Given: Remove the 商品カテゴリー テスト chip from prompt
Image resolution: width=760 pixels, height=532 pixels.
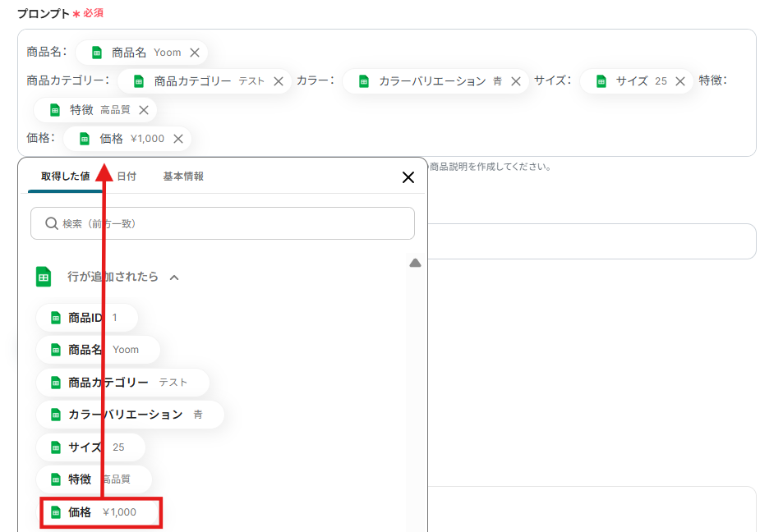Looking at the screenshot, I should [279, 81].
